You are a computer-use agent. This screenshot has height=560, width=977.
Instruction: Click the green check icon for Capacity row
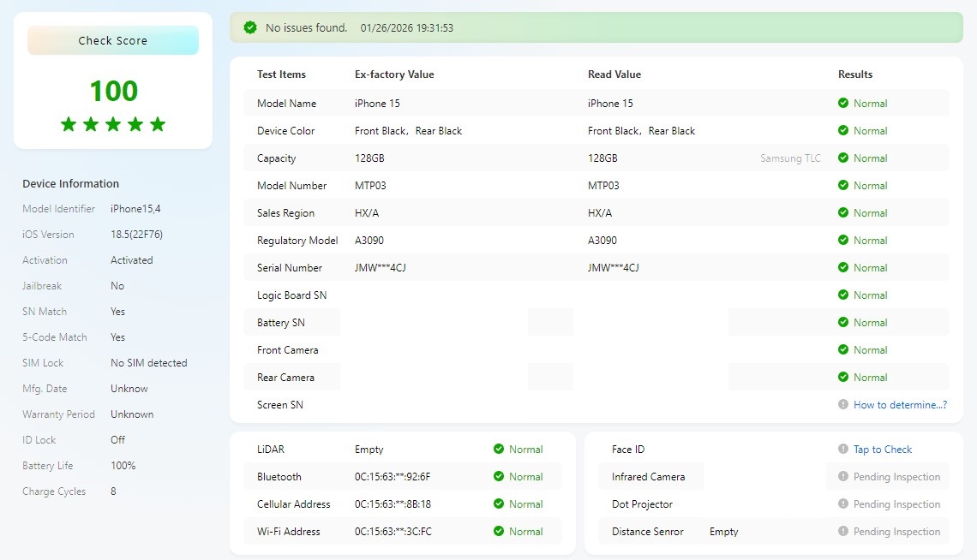[843, 158]
